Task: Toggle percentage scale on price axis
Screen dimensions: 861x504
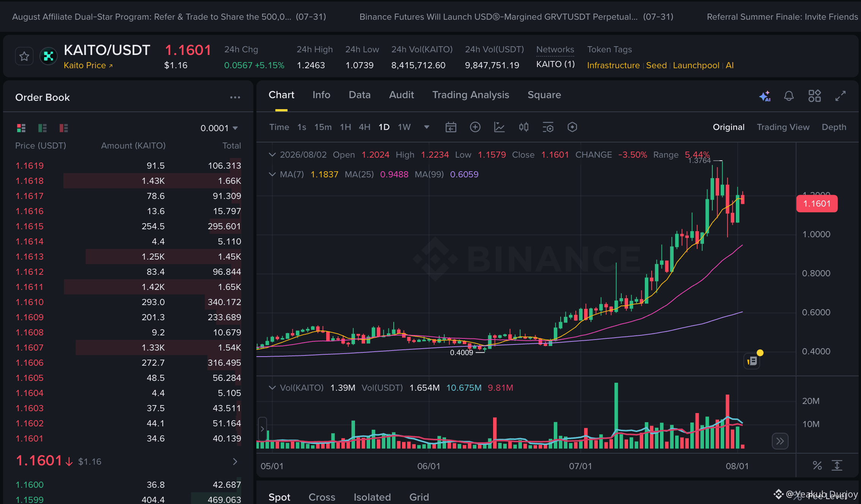Action: pyautogui.click(x=817, y=465)
